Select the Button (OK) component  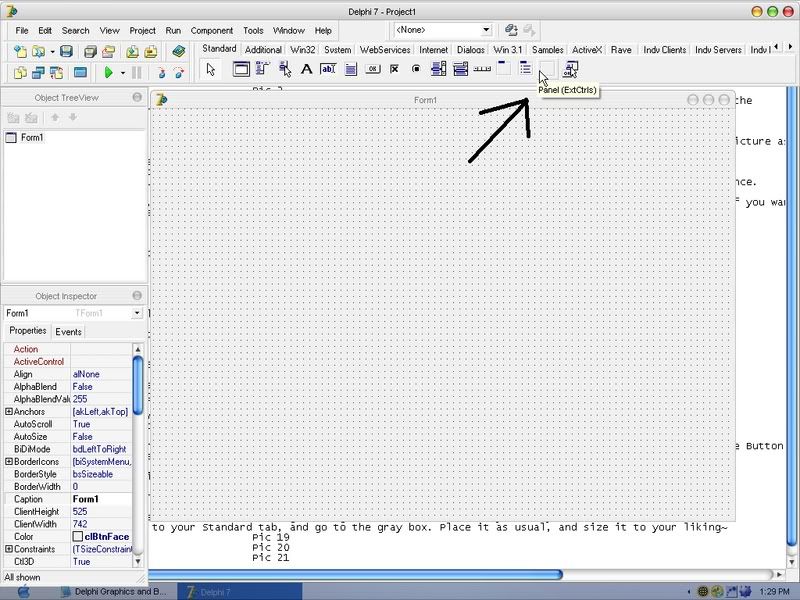tap(372, 69)
